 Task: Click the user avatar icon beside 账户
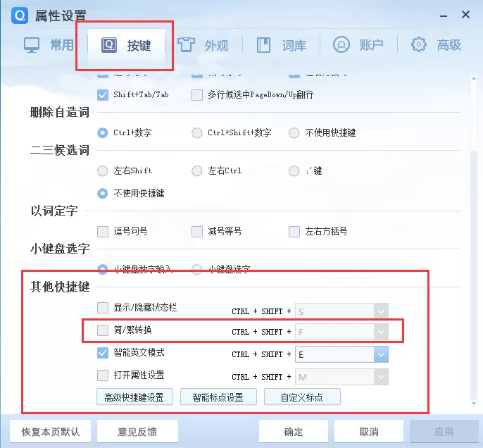click(x=341, y=44)
